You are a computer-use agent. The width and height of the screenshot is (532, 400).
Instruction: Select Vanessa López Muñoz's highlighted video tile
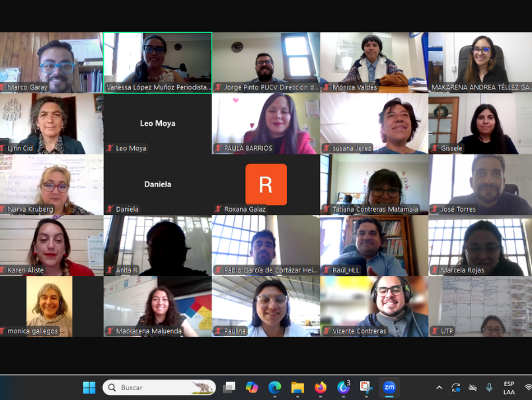coord(157,62)
